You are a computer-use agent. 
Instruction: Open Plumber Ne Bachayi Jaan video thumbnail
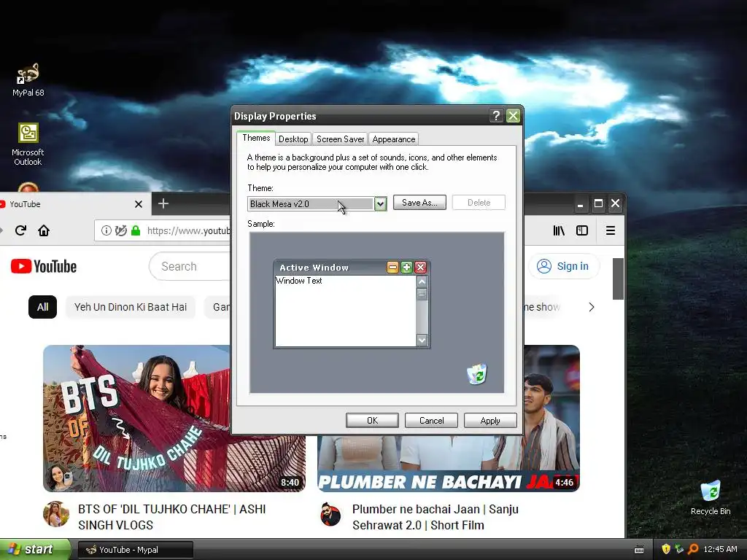pyautogui.click(x=449, y=463)
